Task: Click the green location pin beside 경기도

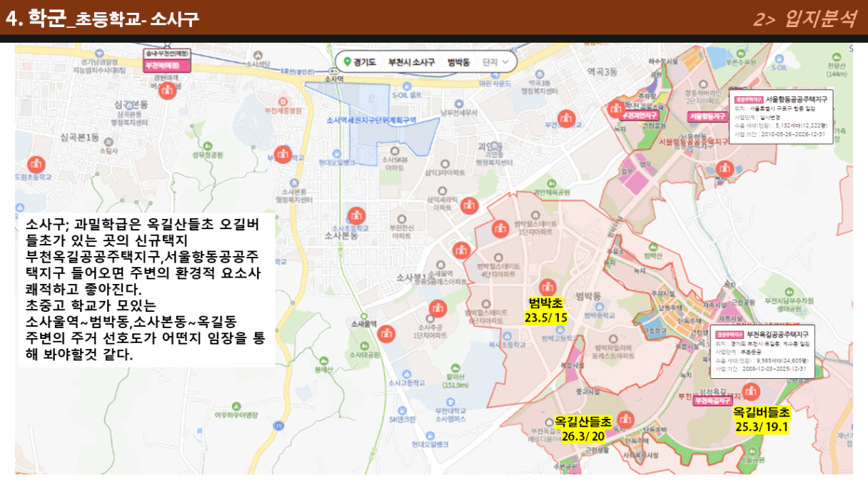Action: click(x=347, y=62)
